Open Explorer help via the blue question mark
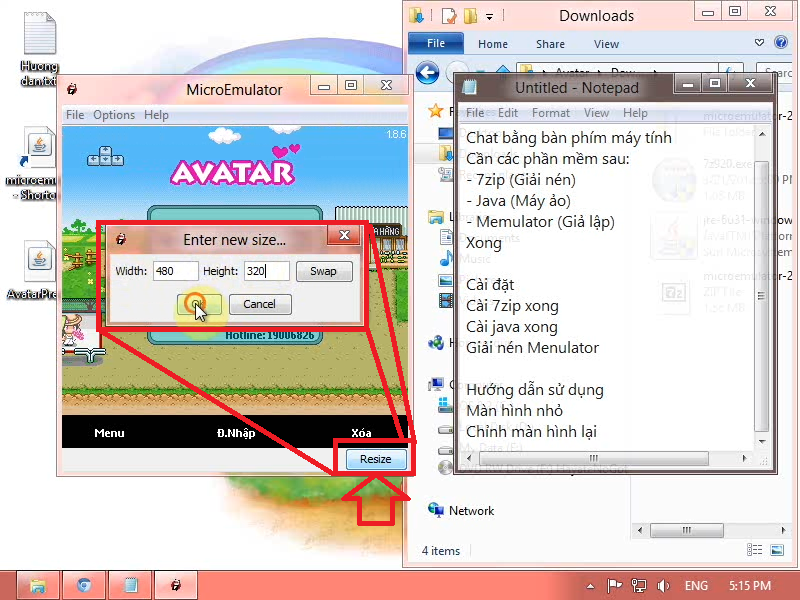The height and width of the screenshot is (600, 800). [781, 42]
